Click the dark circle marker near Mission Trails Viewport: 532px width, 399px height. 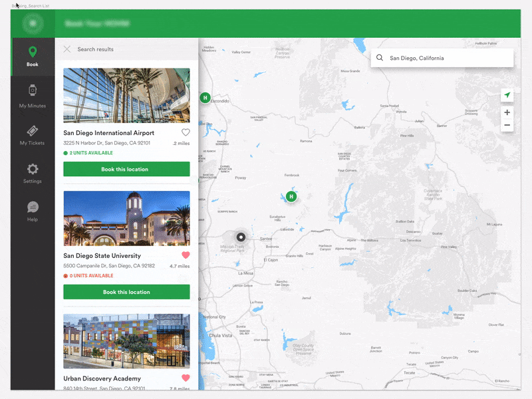(240, 237)
